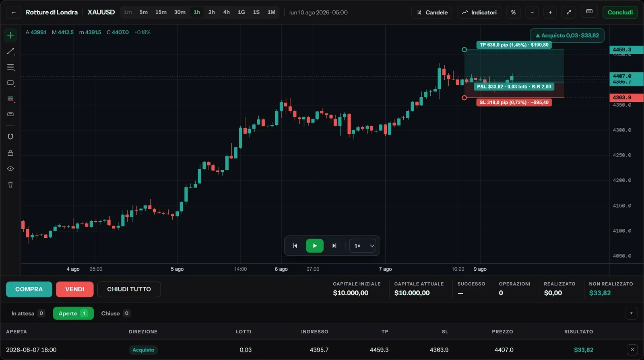
Task: Select the 1G daily timeframe
Action: click(242, 12)
